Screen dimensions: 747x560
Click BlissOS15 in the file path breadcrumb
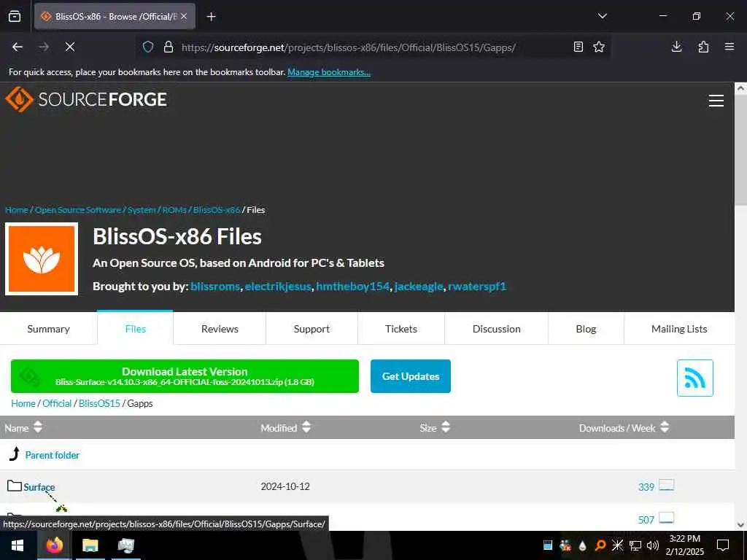click(99, 403)
